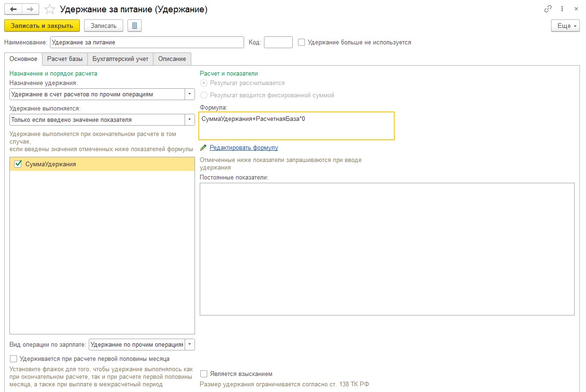Click the back navigation arrow
The width and height of the screenshot is (586, 392).
click(x=13, y=9)
